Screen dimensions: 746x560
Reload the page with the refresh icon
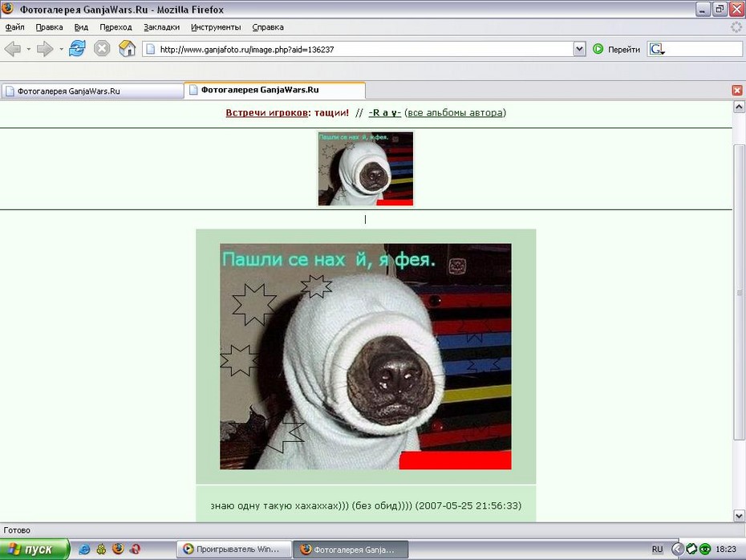(77, 48)
